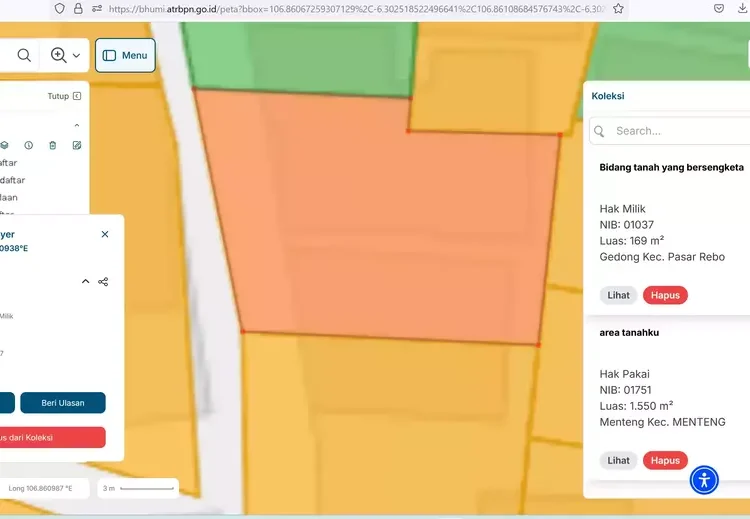
Task: Click the clock history icon
Action: point(29,145)
